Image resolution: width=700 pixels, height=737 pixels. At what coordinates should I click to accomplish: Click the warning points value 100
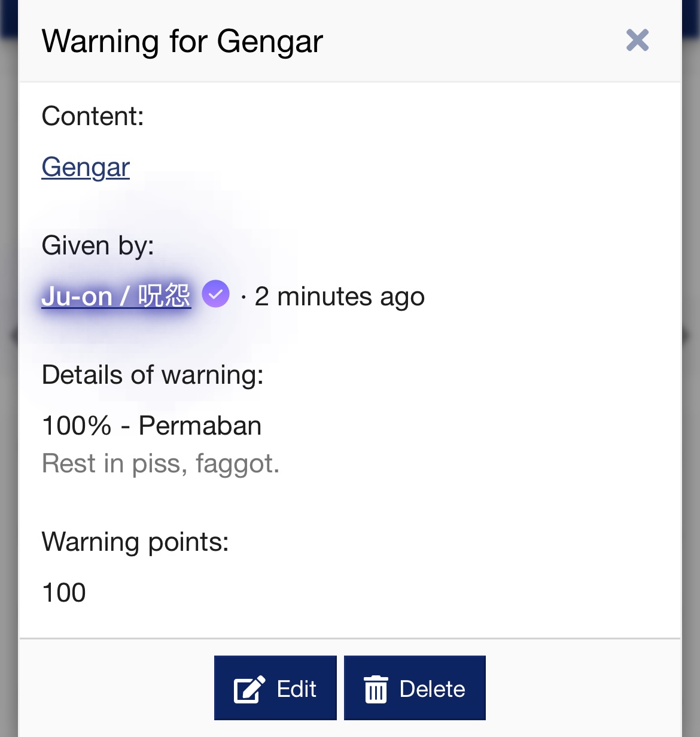pos(64,593)
